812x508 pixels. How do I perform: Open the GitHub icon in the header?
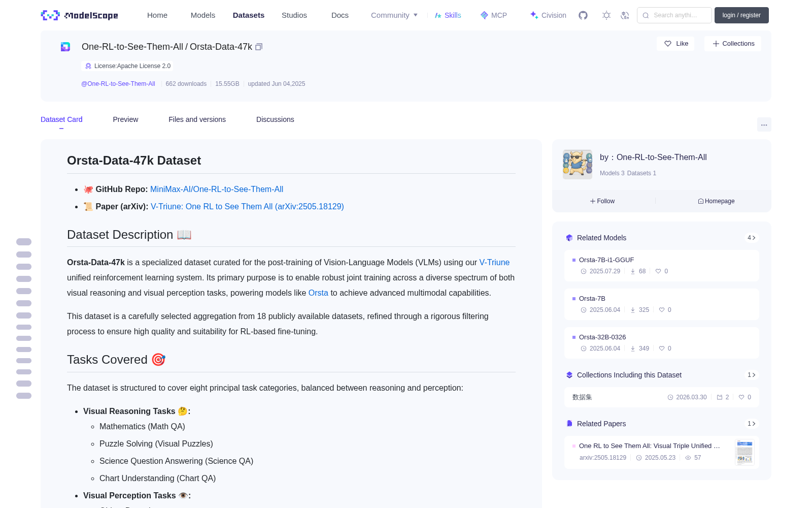pyautogui.click(x=583, y=15)
